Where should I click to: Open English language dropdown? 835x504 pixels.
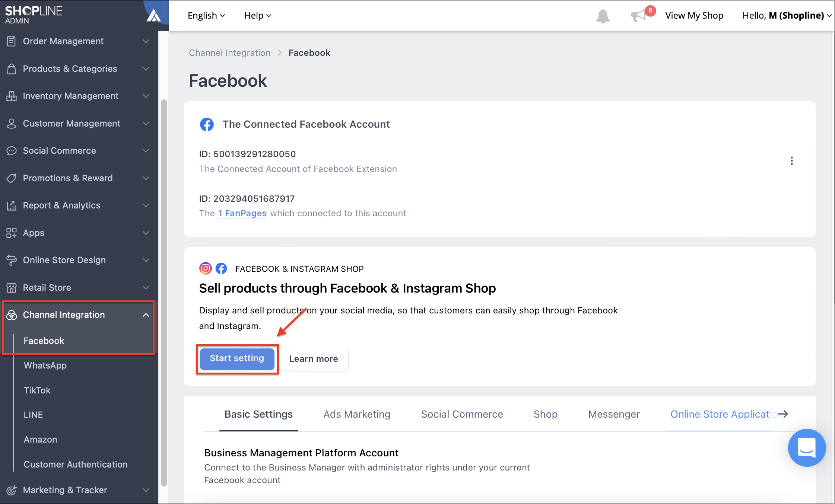(x=206, y=16)
